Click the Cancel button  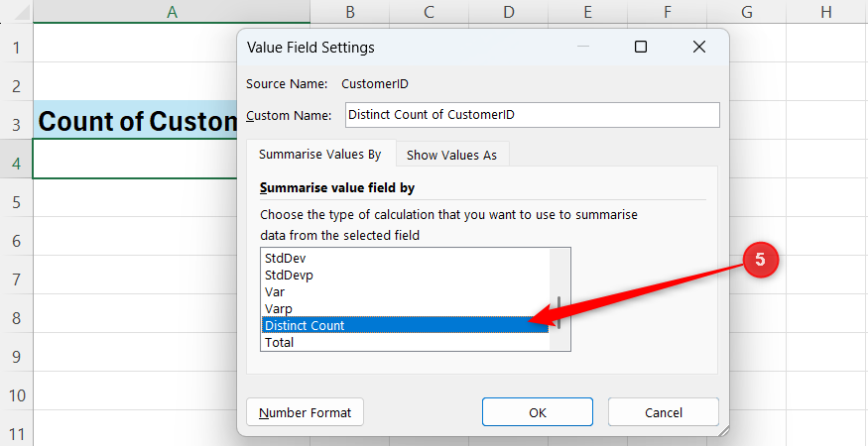click(x=664, y=412)
